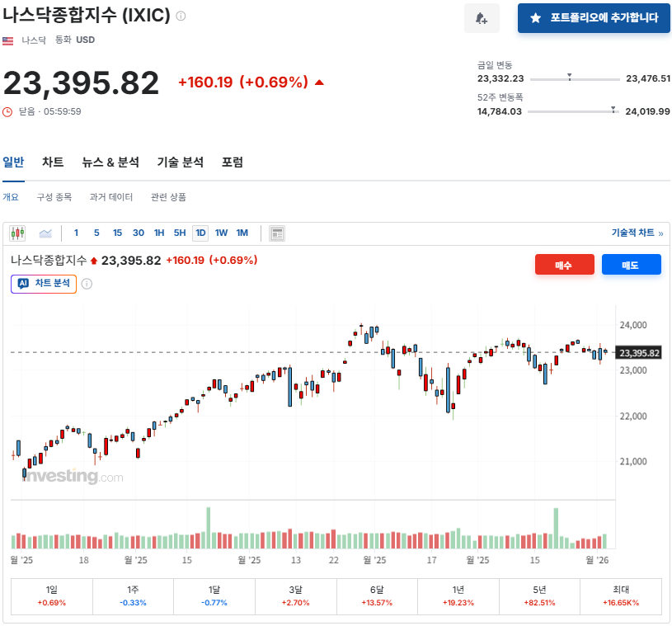Viewport: 672px width, 626px height.
Task: Open the AI 차트 분석 button
Action: coord(44,284)
